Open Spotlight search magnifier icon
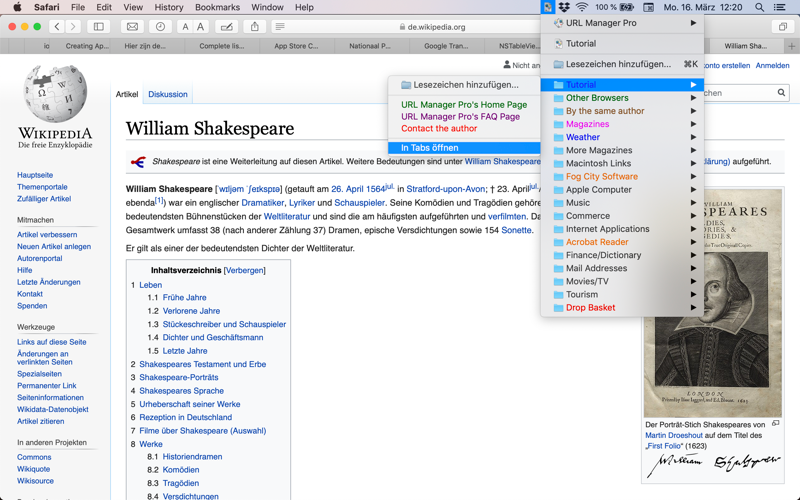Viewport: 800px width, 500px height. (760, 7)
